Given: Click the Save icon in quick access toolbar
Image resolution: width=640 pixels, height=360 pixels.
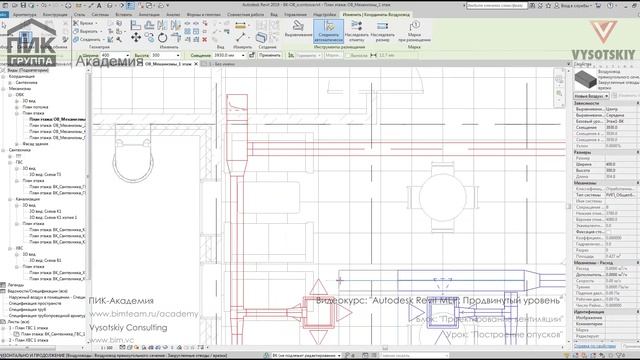Looking at the screenshot, I should [23, 5].
